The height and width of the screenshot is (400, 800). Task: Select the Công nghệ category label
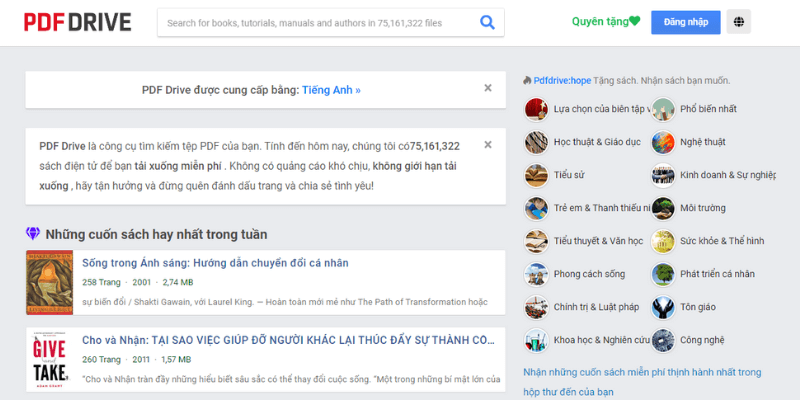tap(702, 340)
